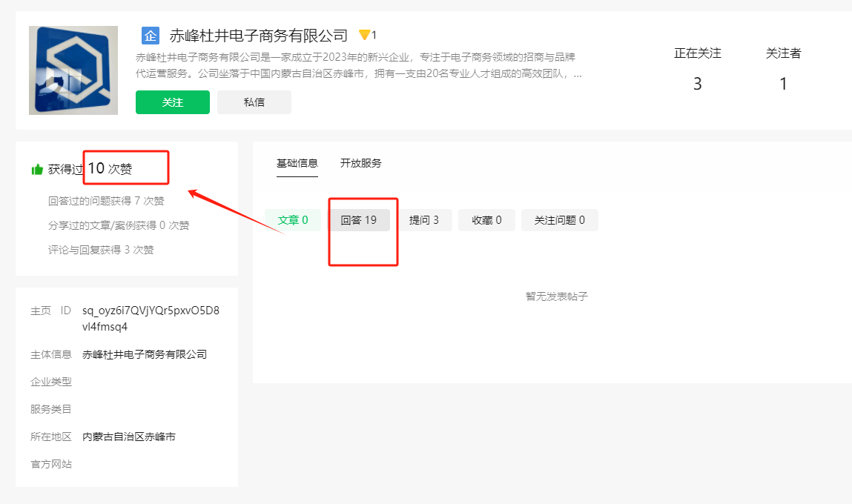Click the 官方网站 label

[51, 464]
